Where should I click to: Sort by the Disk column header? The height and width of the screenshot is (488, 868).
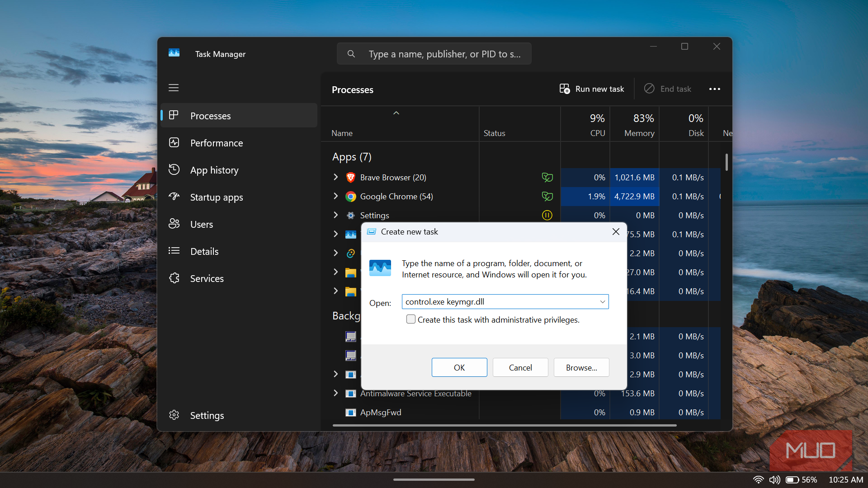(x=684, y=124)
